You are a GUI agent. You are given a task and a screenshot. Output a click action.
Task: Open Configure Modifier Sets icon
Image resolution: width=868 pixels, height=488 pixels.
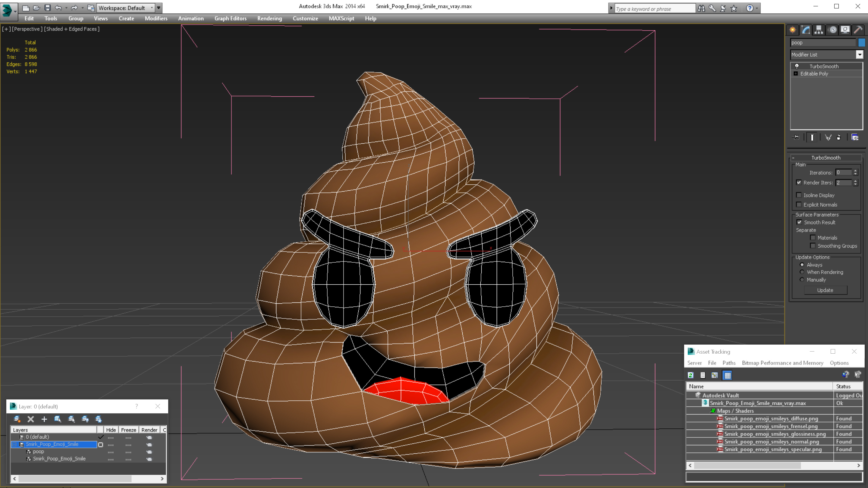pos(855,137)
